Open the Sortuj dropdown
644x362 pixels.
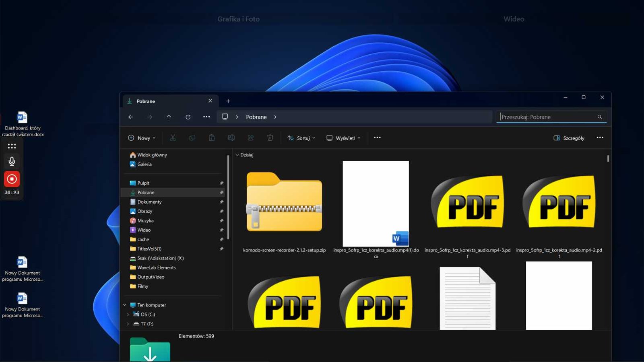301,138
